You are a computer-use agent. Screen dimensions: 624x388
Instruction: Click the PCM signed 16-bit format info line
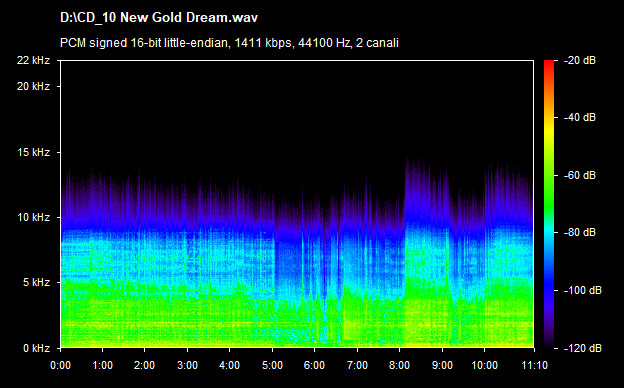point(229,43)
